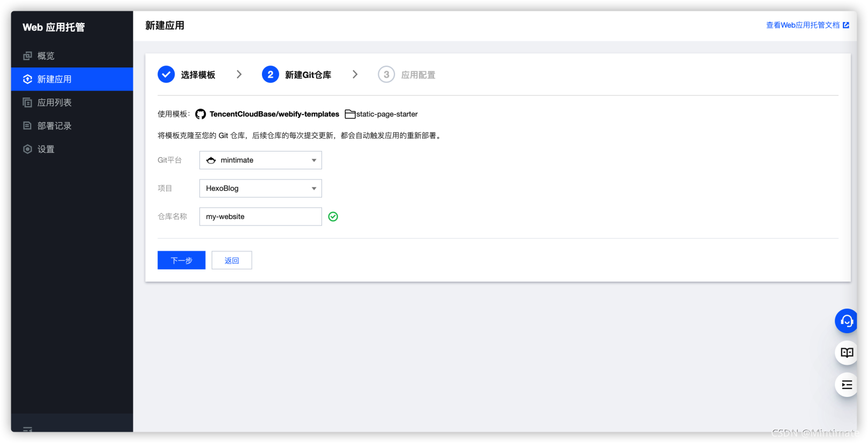Viewport: 868px width, 443px height.
Task: Click the 设置 hexagon icon
Action: (27, 149)
